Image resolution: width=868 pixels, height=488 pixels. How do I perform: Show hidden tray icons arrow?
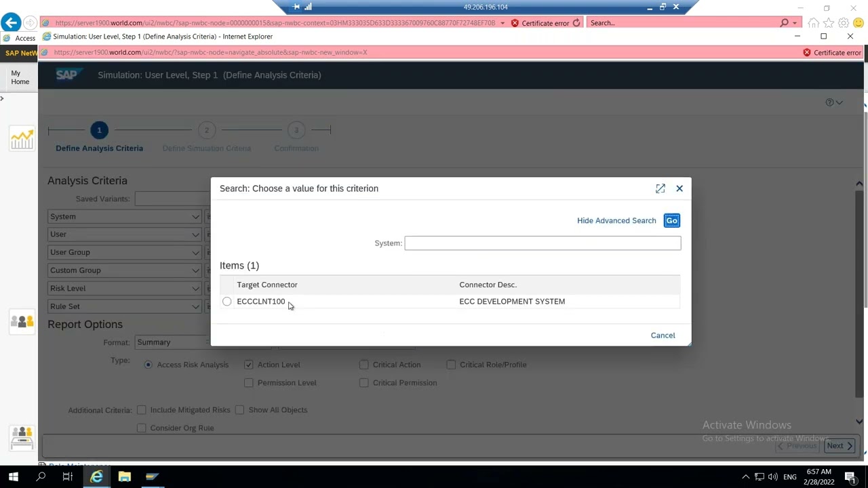coord(746,477)
